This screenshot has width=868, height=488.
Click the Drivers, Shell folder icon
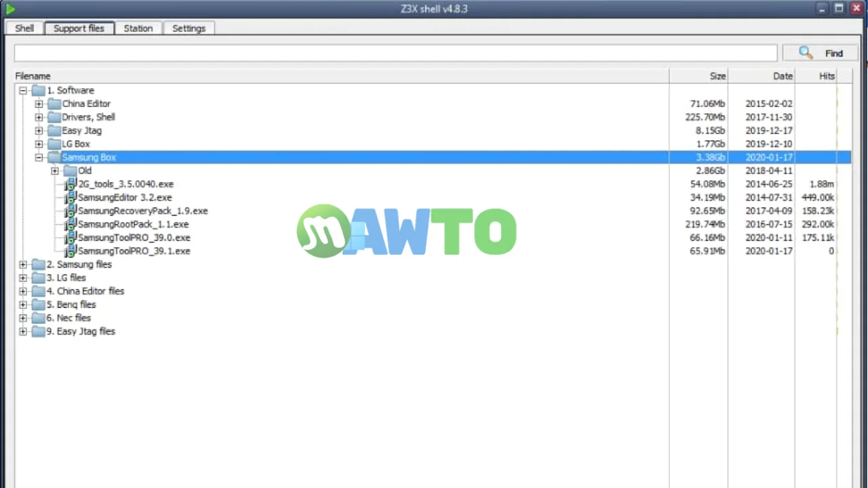click(54, 117)
